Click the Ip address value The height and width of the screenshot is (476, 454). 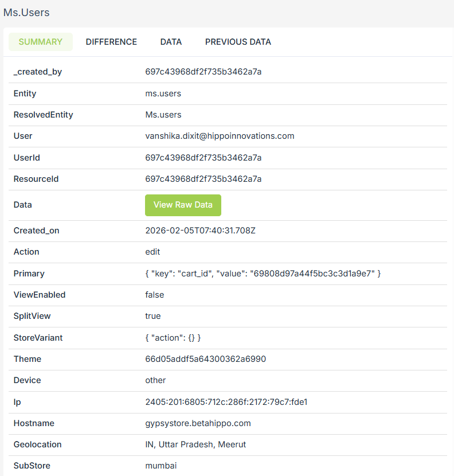pos(226,402)
